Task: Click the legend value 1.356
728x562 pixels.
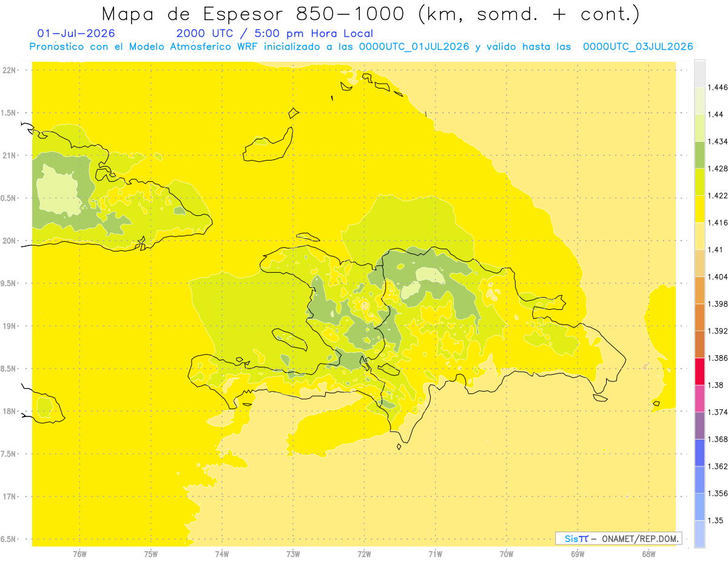Action: pos(718,493)
